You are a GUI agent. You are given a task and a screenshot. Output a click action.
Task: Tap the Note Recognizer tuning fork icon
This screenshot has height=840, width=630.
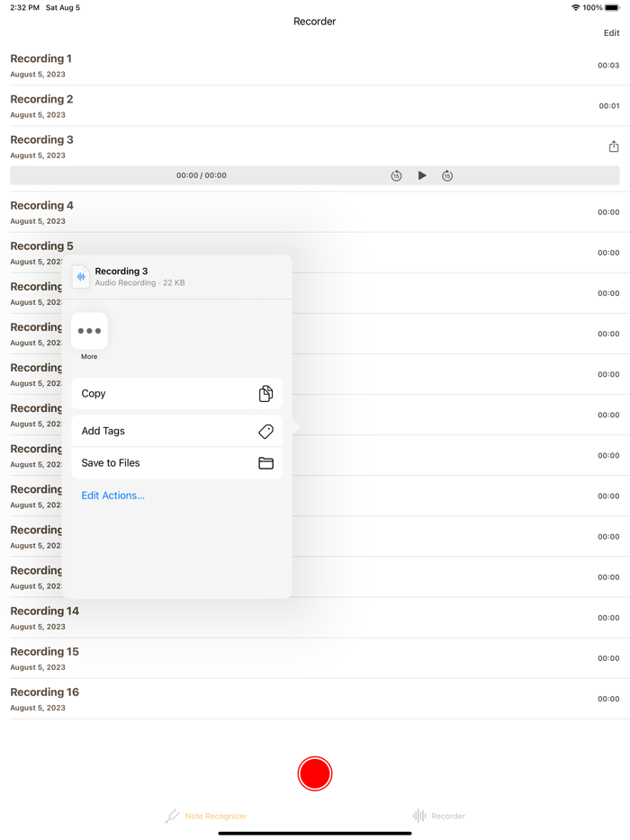(x=172, y=816)
